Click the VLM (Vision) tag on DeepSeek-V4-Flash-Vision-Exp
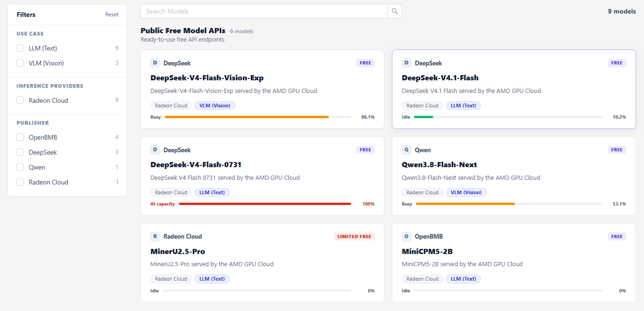The height and width of the screenshot is (311, 644). point(215,106)
